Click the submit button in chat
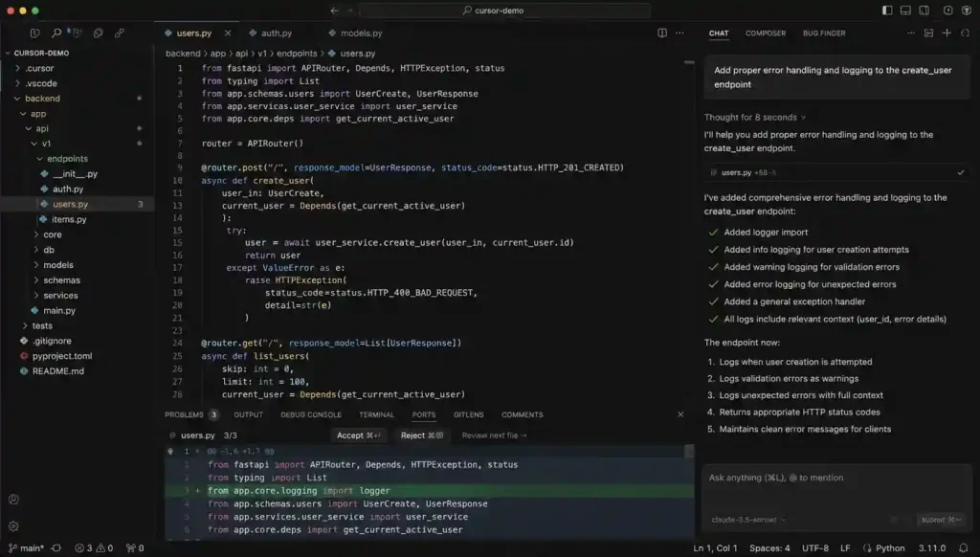This screenshot has height=557, width=980. 940,520
